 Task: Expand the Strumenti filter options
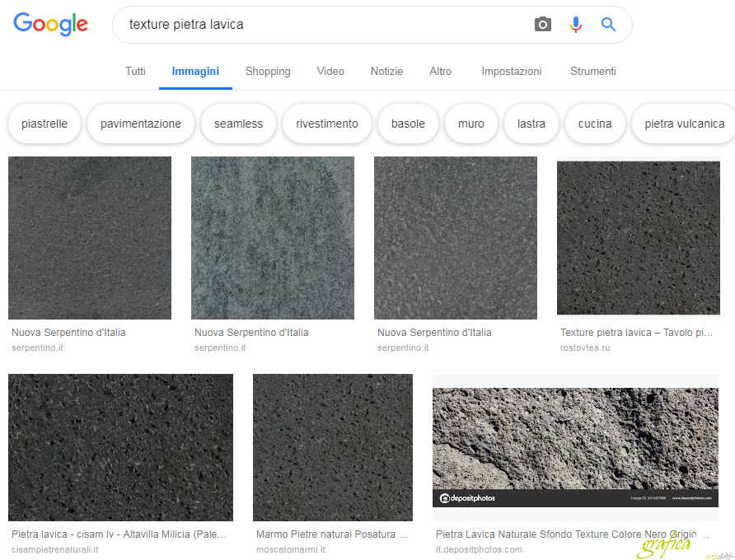(593, 72)
